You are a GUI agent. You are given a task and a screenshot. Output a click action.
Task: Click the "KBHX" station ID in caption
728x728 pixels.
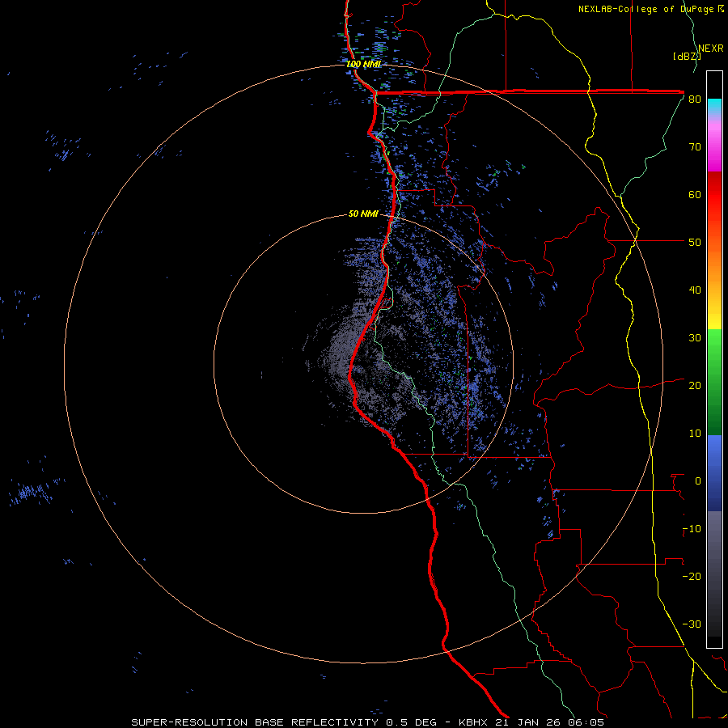pos(473,722)
